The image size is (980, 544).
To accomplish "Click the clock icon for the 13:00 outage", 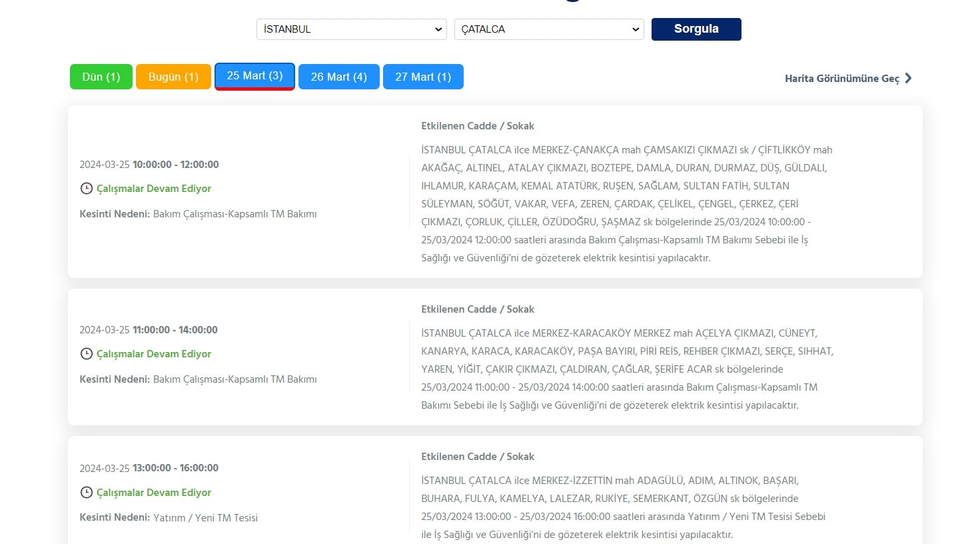I will 86,493.
